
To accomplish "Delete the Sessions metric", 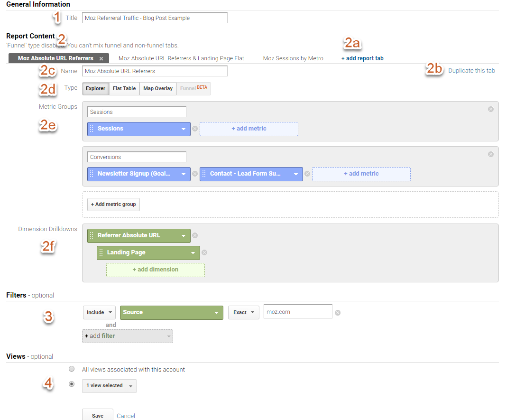I will click(195, 129).
